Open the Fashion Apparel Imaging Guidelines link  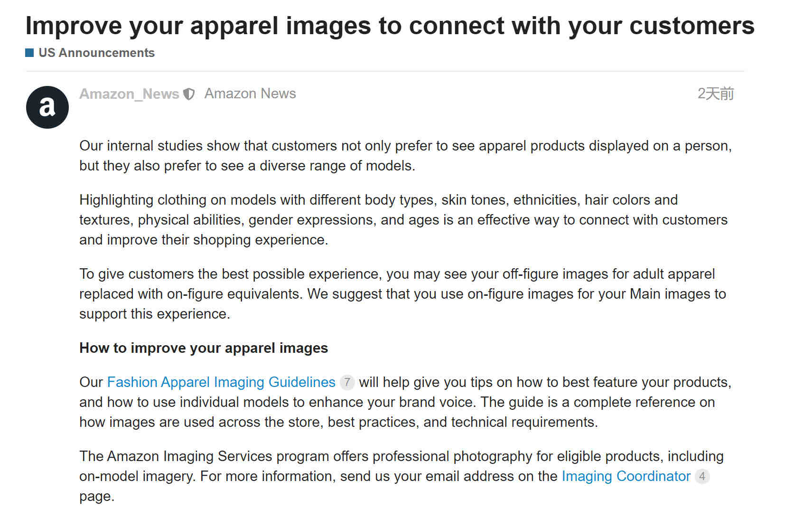(x=221, y=382)
